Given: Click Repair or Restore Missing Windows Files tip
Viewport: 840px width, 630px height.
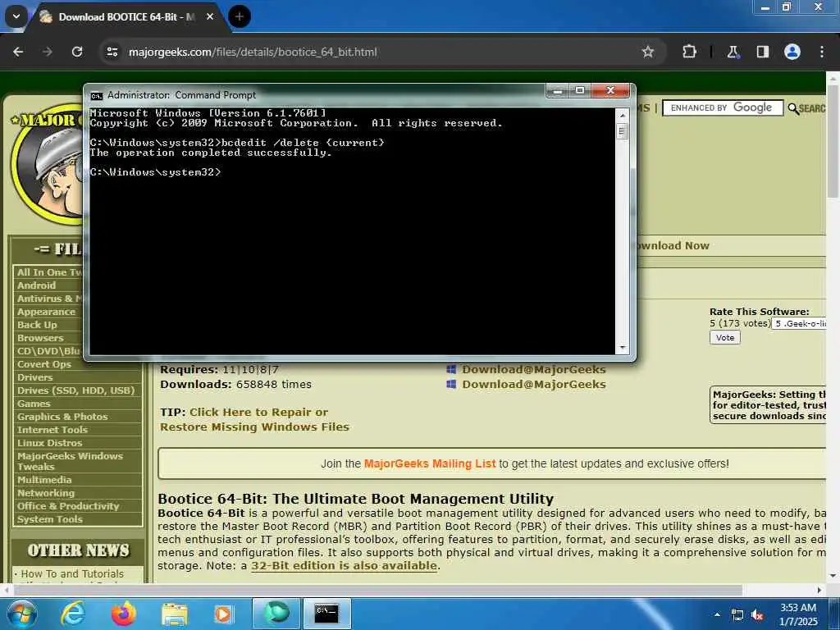Looking at the screenshot, I should tap(254, 419).
